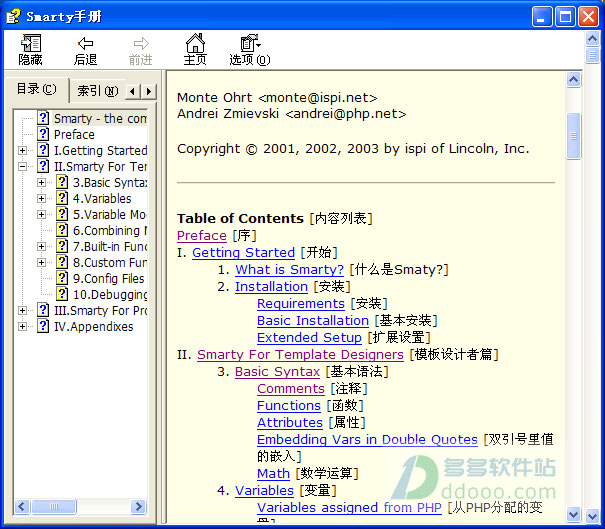Follow the Smarty For Template Designers link

(300, 354)
